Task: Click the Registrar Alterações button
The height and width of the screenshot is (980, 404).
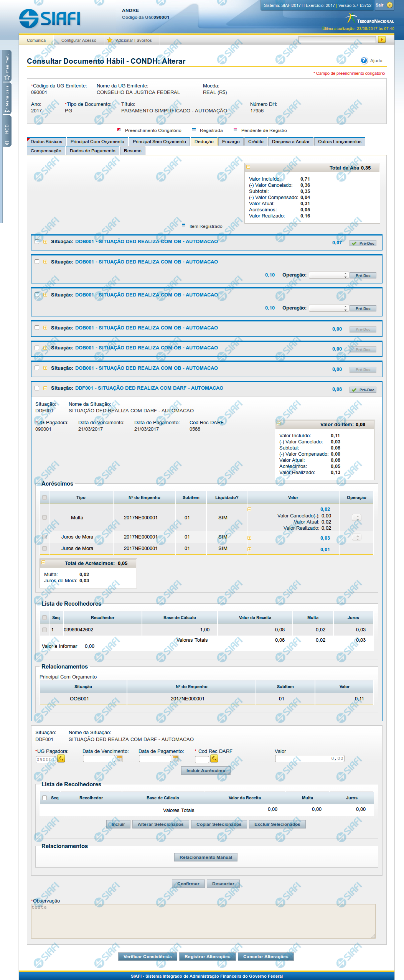Action: pyautogui.click(x=207, y=957)
